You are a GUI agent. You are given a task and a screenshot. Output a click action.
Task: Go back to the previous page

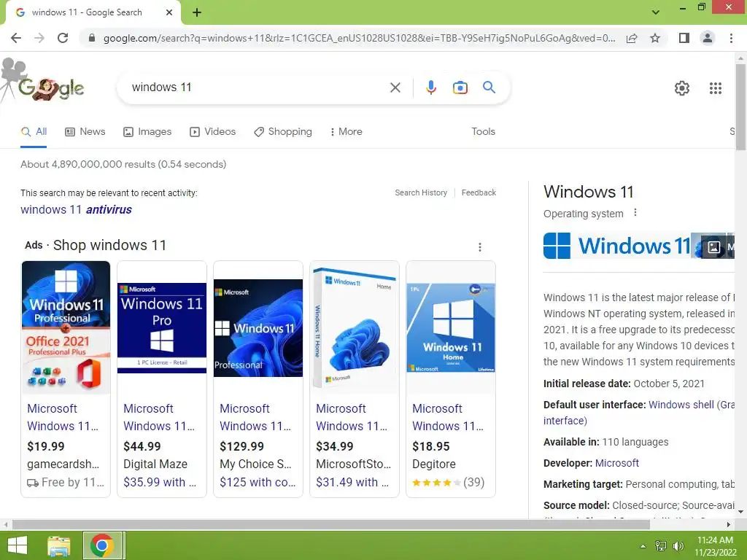(x=16, y=38)
